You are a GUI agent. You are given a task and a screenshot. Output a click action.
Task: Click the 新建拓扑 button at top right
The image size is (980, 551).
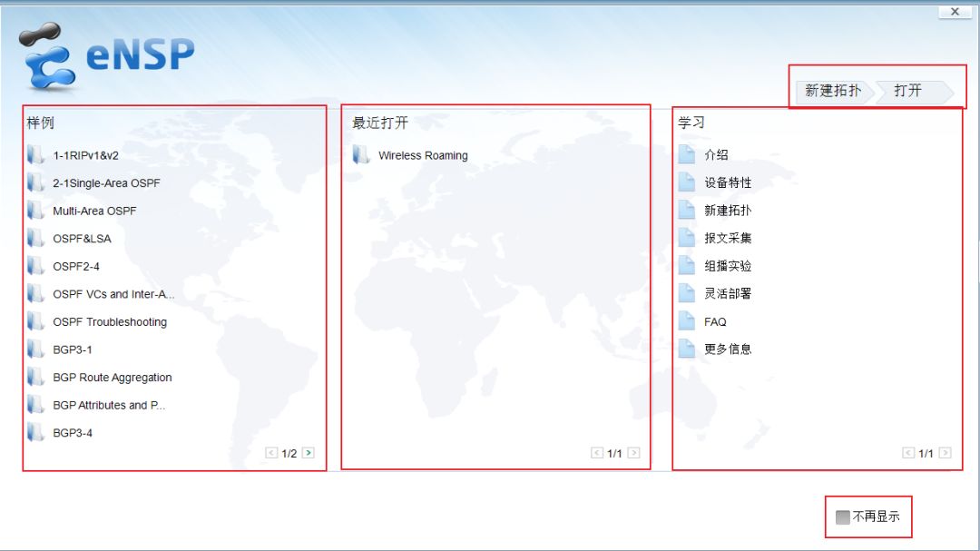pos(834,92)
